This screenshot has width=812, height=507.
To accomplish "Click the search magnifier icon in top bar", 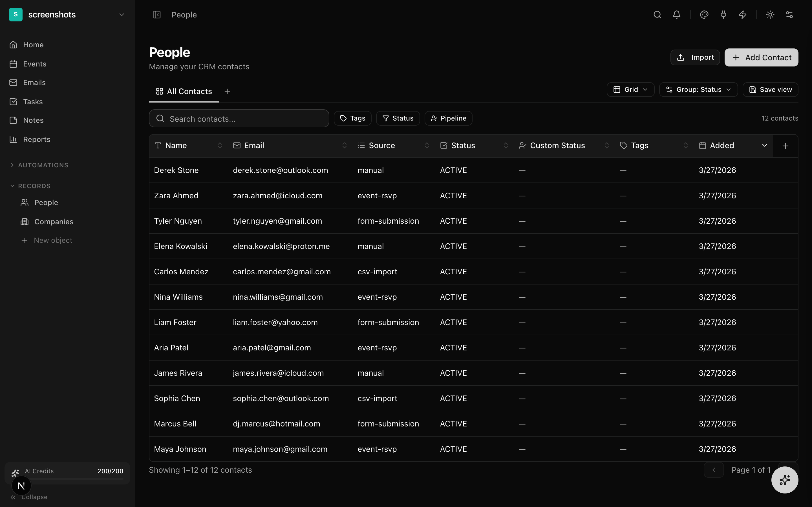I will 657,15.
